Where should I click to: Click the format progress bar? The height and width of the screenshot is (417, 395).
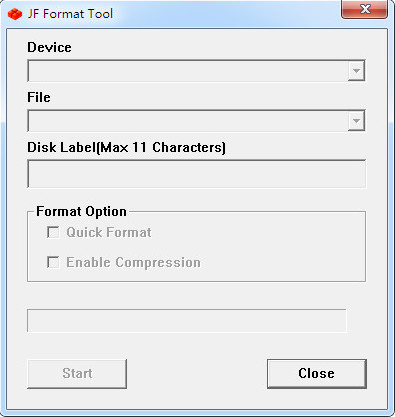pos(187,321)
